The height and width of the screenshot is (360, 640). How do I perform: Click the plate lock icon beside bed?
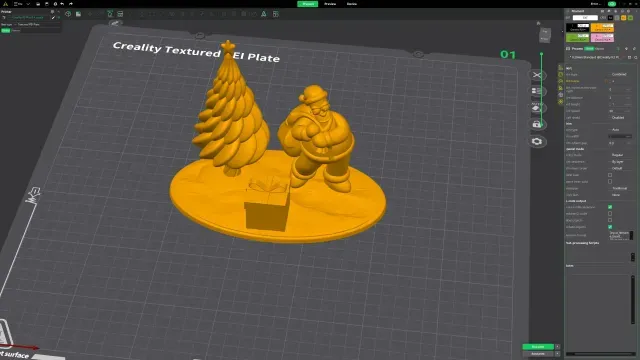pyautogui.click(x=537, y=124)
